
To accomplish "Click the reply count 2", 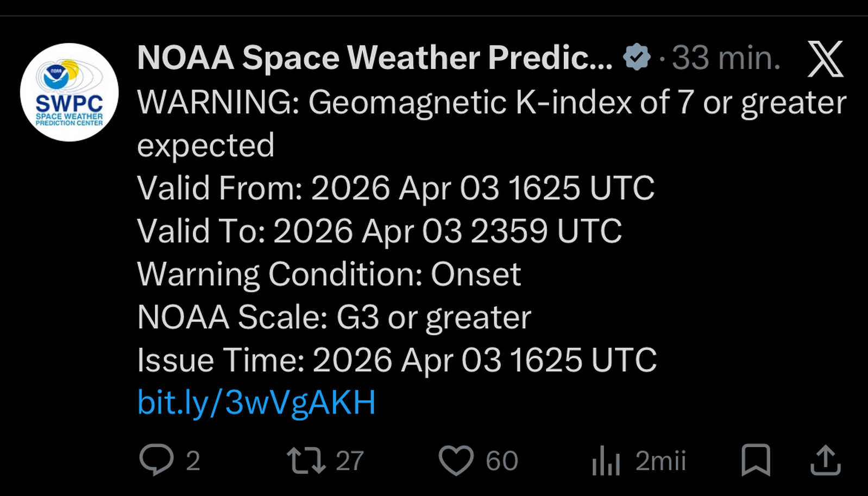I will coord(193,461).
